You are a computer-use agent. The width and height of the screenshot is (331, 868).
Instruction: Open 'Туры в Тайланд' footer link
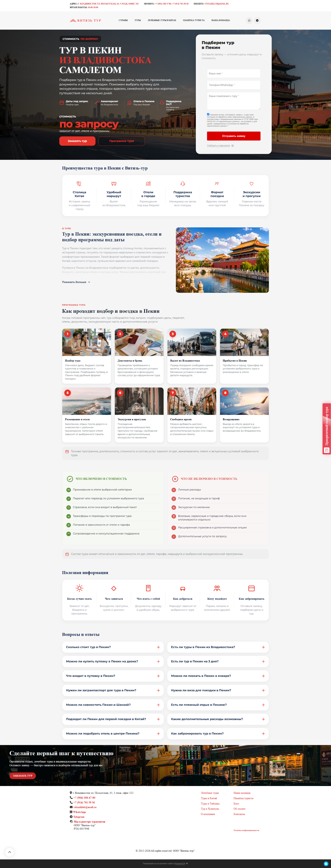[210, 804]
